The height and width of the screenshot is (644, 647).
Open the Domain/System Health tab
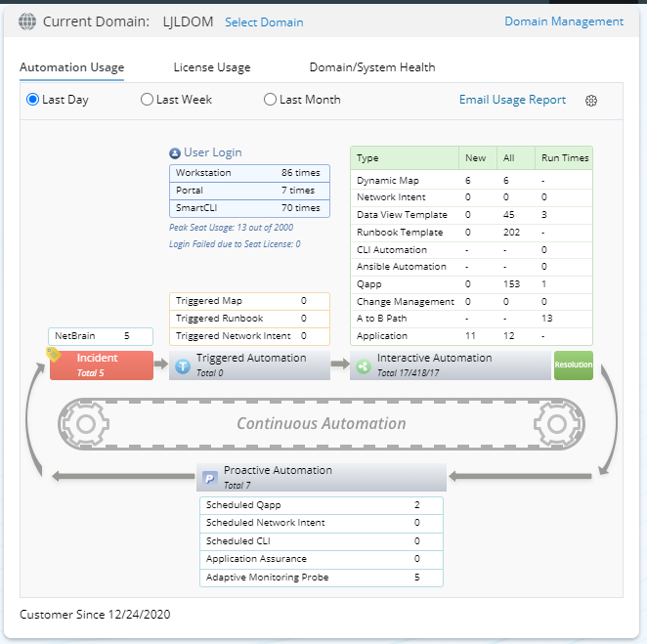[372, 67]
